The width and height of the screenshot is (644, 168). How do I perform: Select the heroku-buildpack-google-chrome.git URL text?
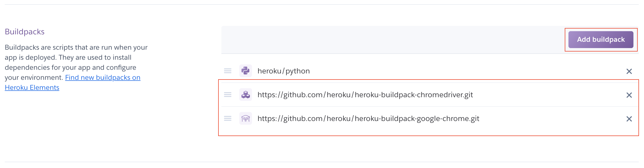pyautogui.click(x=368, y=119)
